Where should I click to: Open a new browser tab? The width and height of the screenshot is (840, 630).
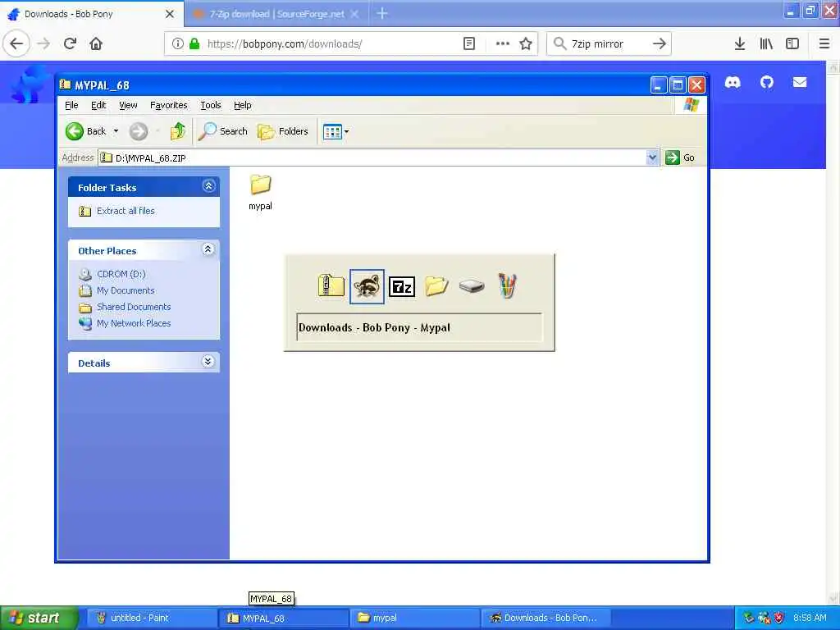(382, 13)
